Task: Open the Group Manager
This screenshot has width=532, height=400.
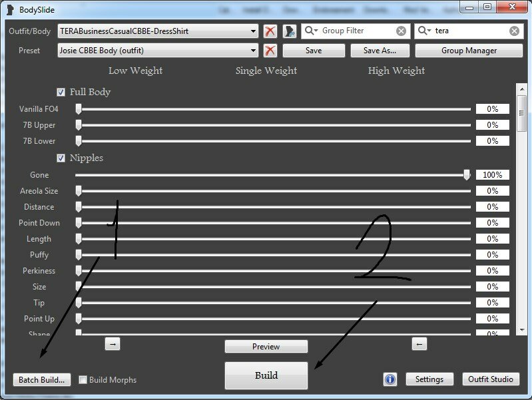Action: click(469, 51)
